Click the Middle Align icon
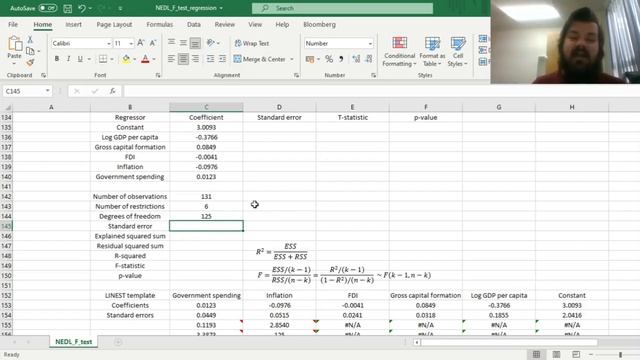Screen dimensions: 640x360 click(x=183, y=42)
